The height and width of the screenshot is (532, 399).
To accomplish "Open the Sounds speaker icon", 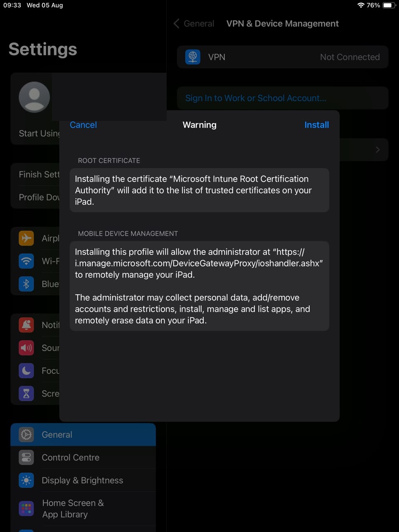I will click(x=26, y=347).
